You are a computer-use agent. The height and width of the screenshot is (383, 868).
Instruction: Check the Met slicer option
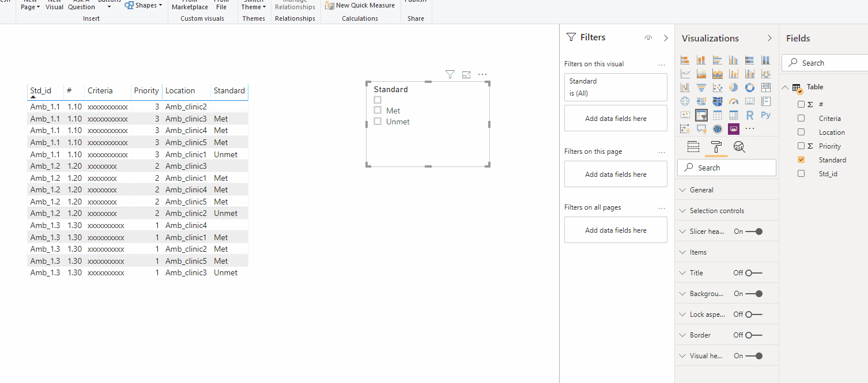click(x=378, y=110)
